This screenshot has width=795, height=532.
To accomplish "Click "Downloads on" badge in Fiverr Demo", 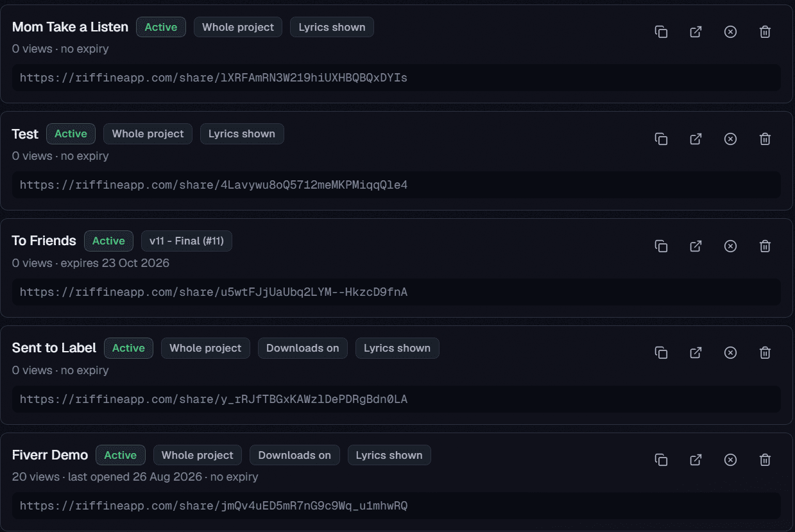I will coord(295,455).
